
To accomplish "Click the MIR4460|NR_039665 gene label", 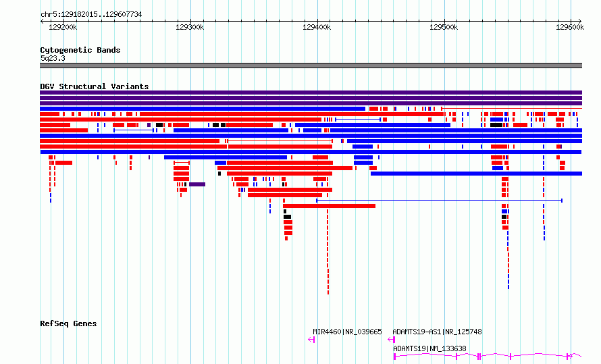I will click(x=347, y=332).
